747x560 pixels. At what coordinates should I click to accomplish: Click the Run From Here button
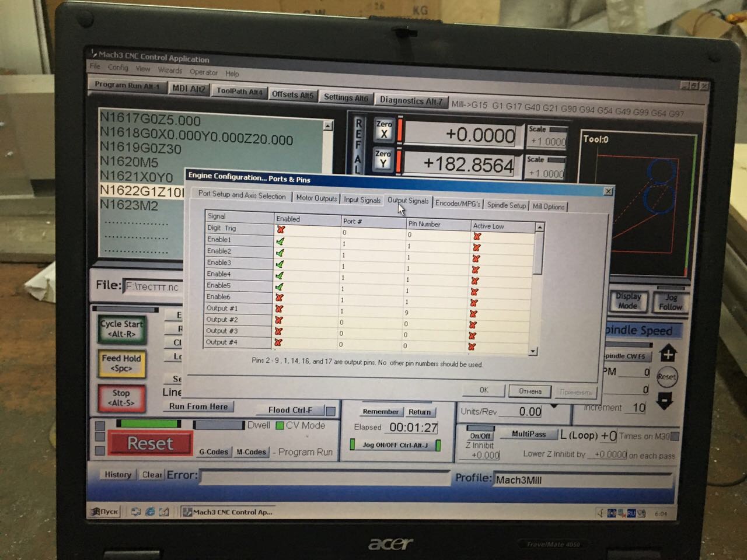coord(198,407)
